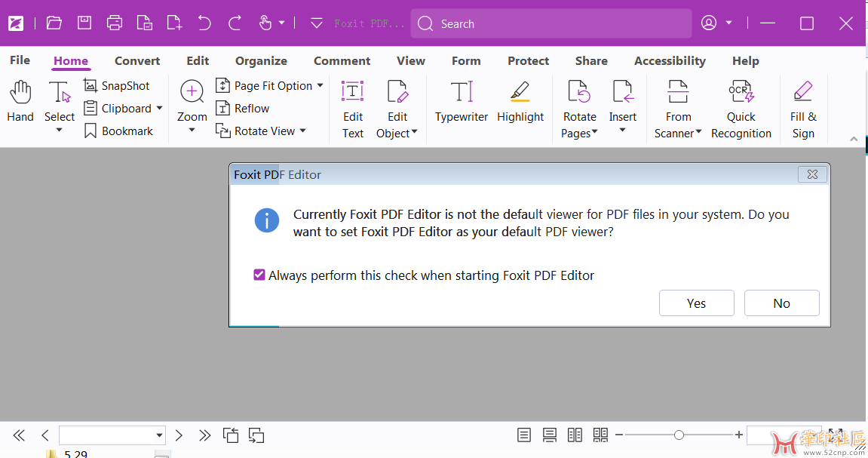Close the Foxit PDF Editor dialog

(812, 174)
